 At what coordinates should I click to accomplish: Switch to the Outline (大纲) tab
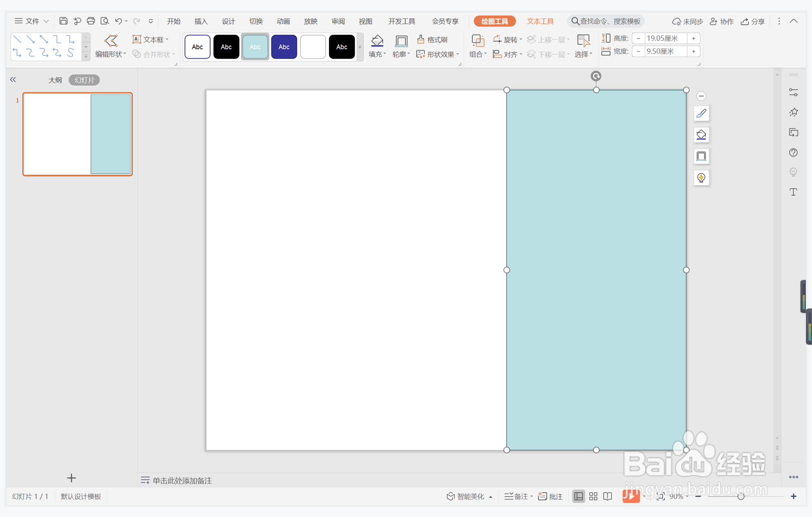55,80
